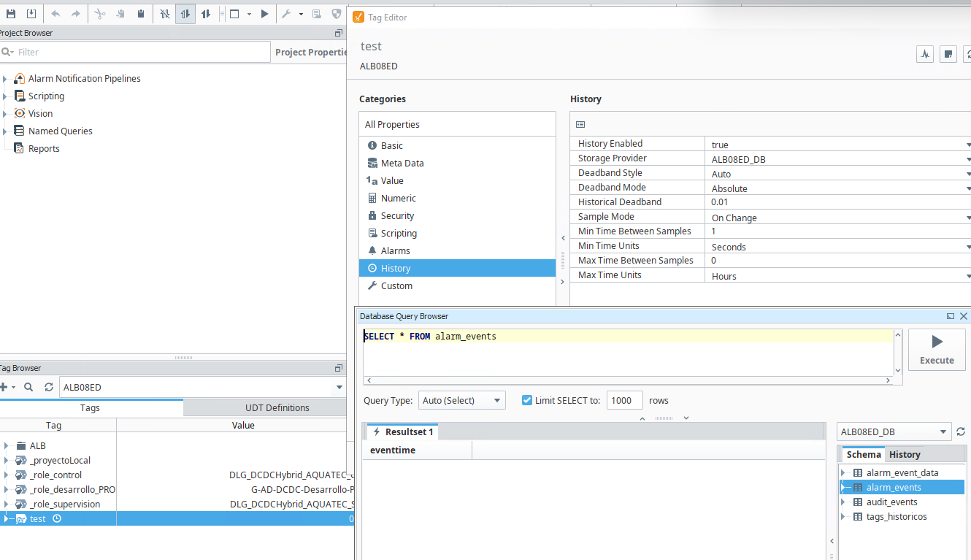
Task: Click the Preview Mode play icon
Action: (265, 14)
